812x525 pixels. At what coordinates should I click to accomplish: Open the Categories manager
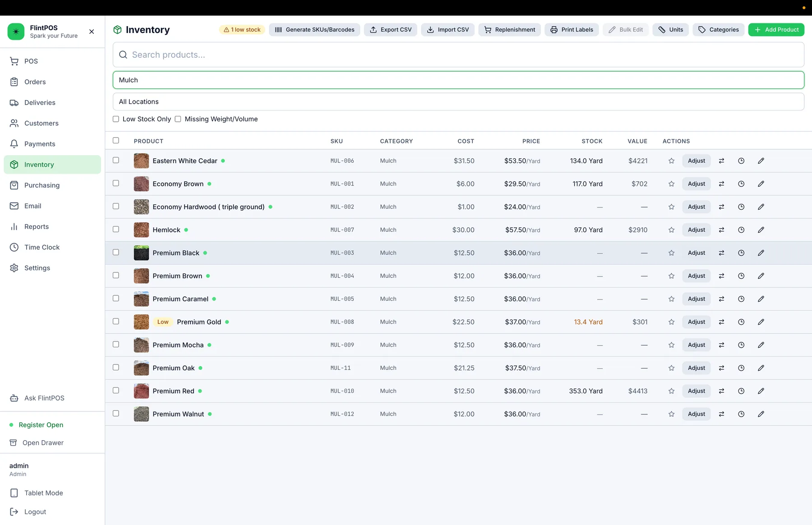tap(719, 30)
